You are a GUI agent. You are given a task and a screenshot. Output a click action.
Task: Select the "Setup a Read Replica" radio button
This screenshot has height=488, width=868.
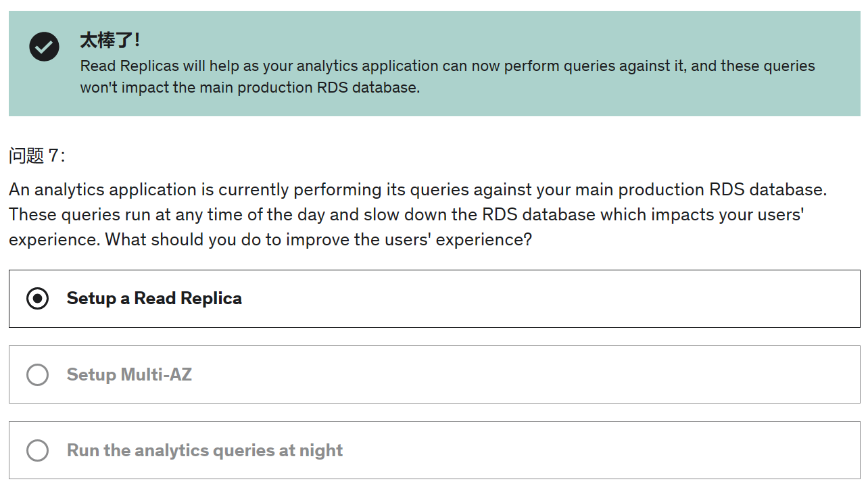click(x=37, y=298)
